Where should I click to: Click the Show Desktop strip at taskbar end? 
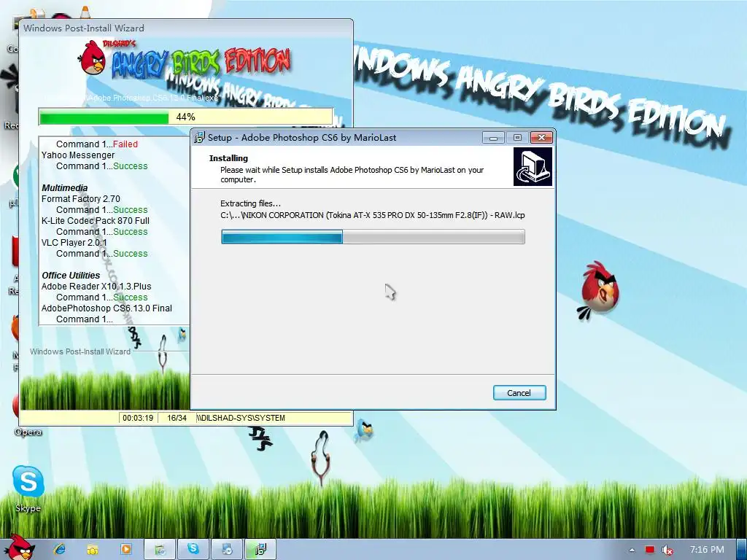pos(741,550)
